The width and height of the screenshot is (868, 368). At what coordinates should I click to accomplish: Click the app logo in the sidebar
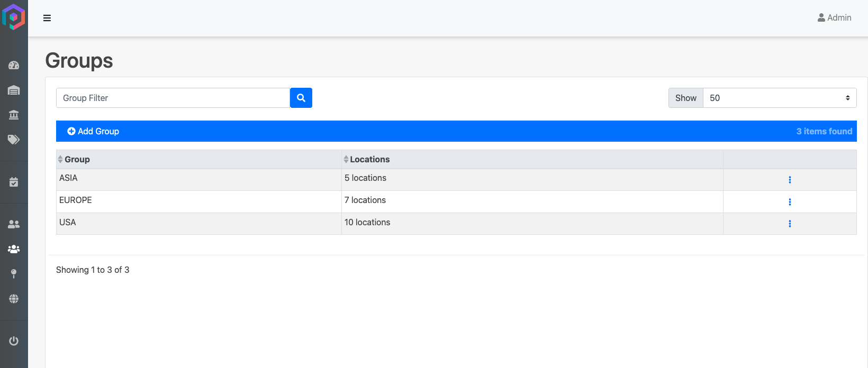tap(14, 17)
